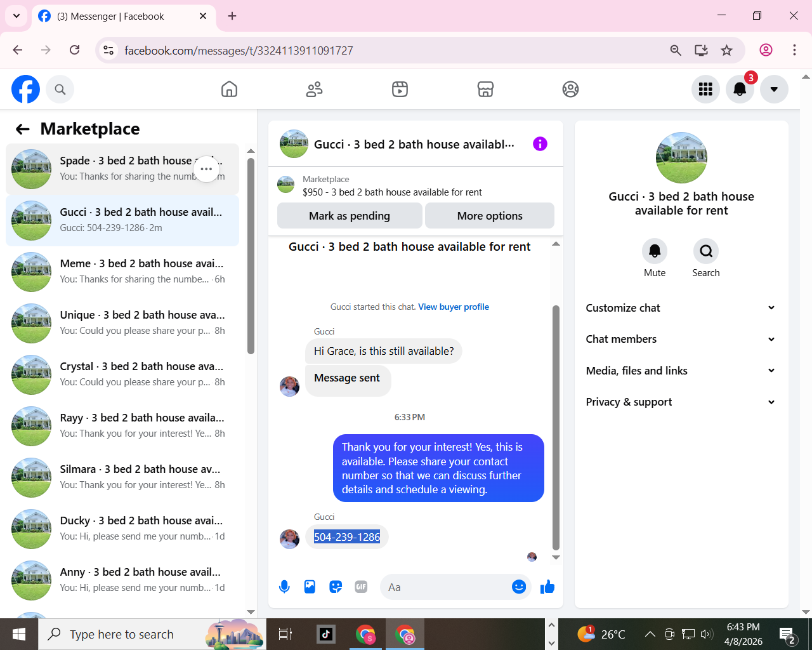Viewport: 812px width, 650px height.
Task: Expand Media, files and links section
Action: 681,371
